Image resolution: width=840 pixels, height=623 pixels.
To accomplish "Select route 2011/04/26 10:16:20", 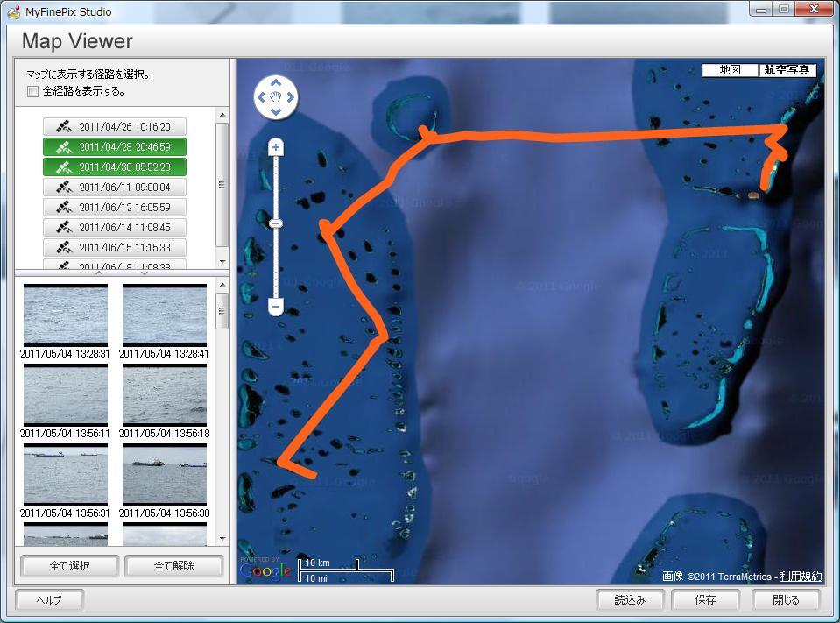I will click(115, 127).
